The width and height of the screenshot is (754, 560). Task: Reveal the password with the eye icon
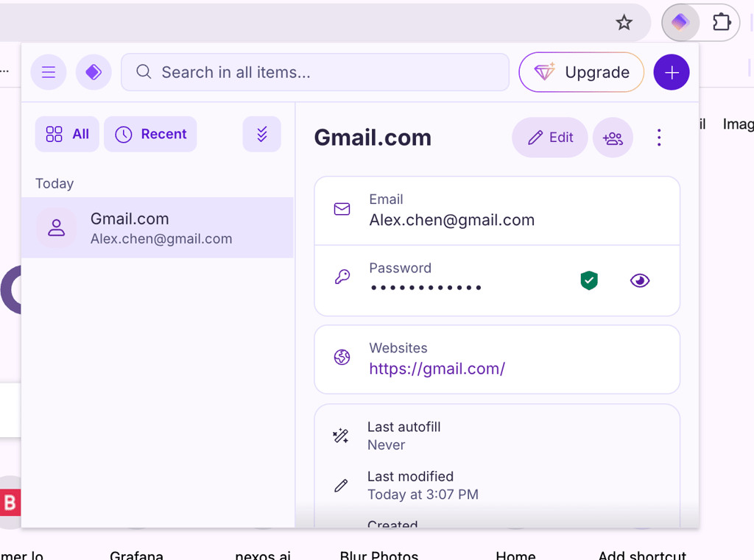pos(640,280)
